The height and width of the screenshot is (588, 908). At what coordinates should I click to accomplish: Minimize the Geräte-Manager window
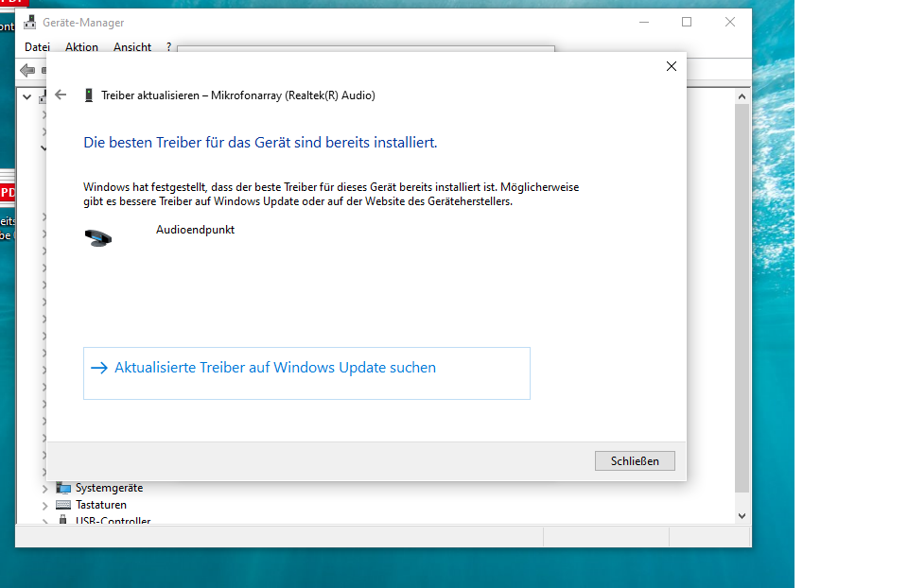(644, 22)
